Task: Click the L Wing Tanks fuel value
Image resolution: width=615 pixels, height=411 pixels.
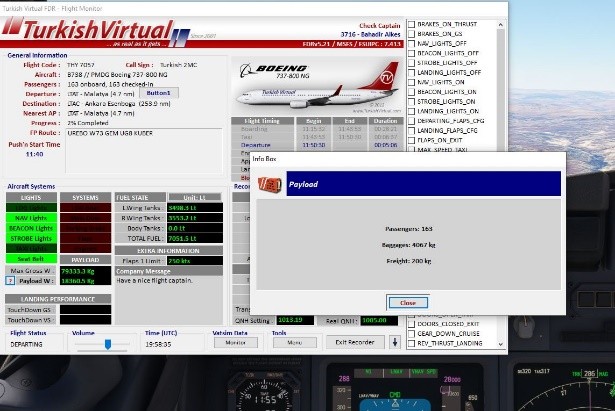Action: 195,208
